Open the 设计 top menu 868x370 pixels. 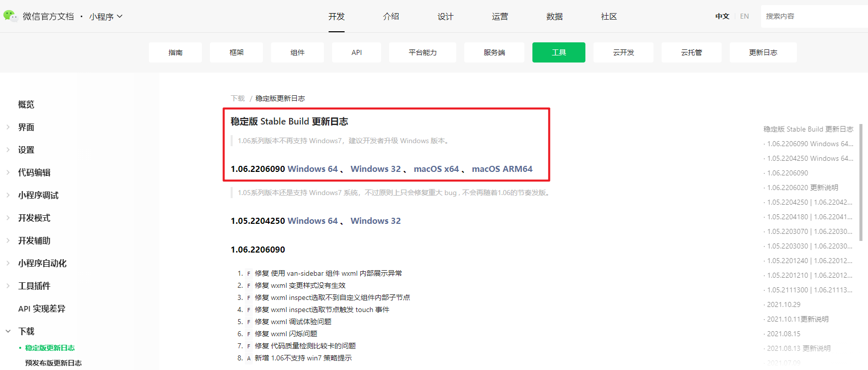point(446,17)
